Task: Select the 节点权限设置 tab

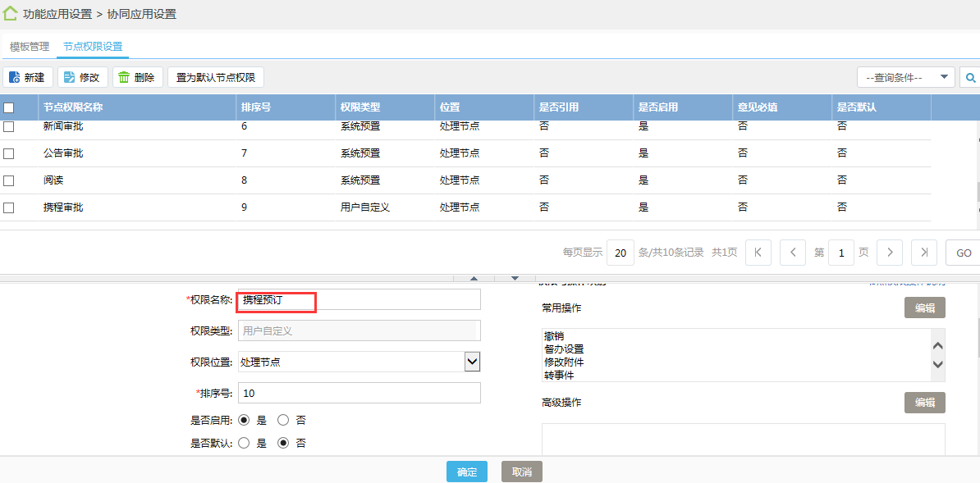Action: tap(93, 47)
